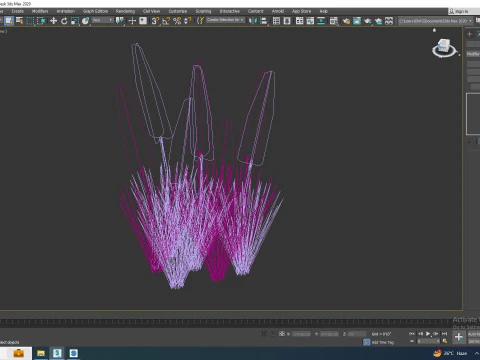Image resolution: width=480 pixels, height=360 pixels.
Task: Open reference coordinate system dropdown
Action: coord(102,20)
